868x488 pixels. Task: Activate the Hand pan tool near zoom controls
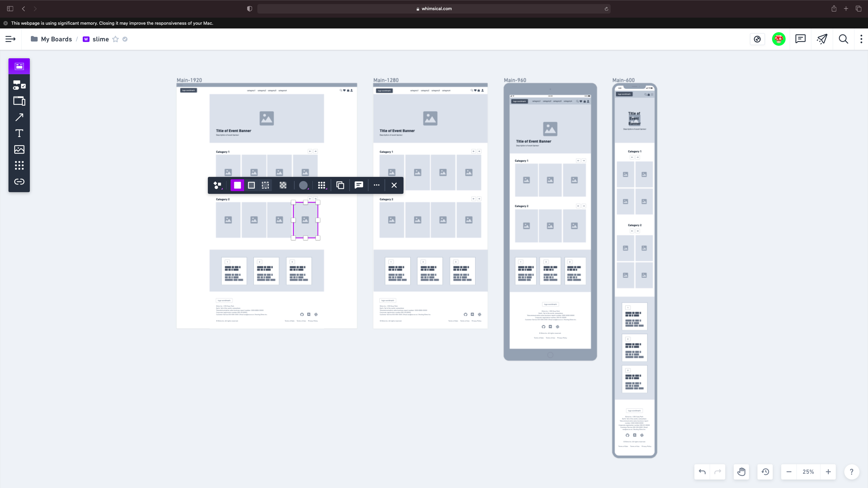(x=741, y=472)
